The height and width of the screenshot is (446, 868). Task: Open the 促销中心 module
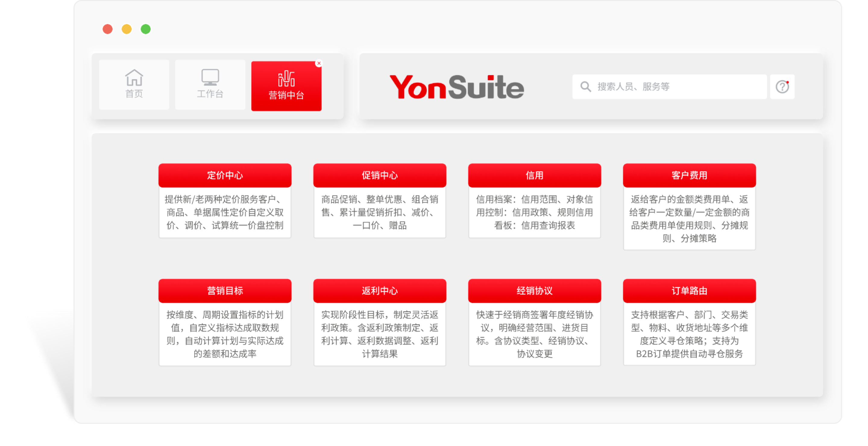coord(380,175)
